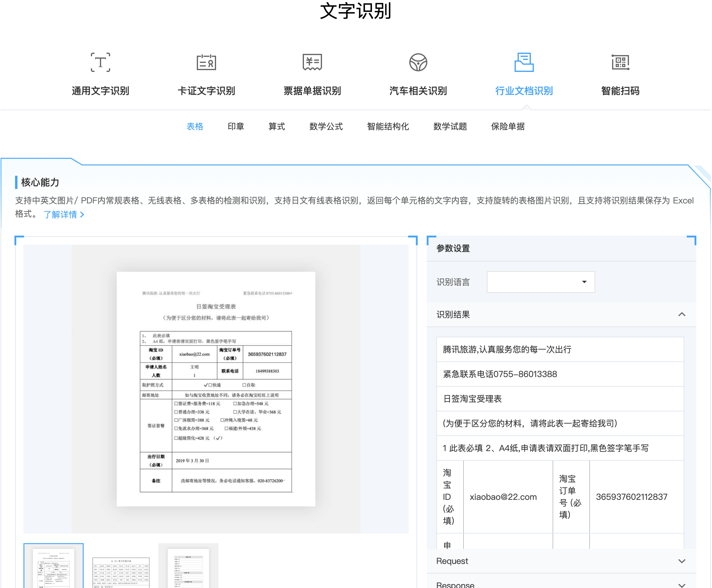Switch to 智能结构化 sub-tab
The image size is (712, 588).
[388, 126]
